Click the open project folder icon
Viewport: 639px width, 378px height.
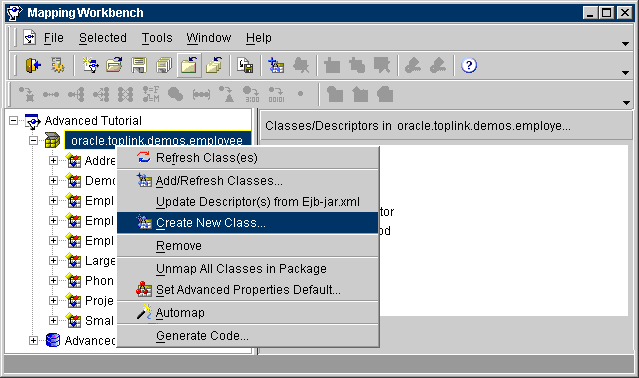point(115,65)
